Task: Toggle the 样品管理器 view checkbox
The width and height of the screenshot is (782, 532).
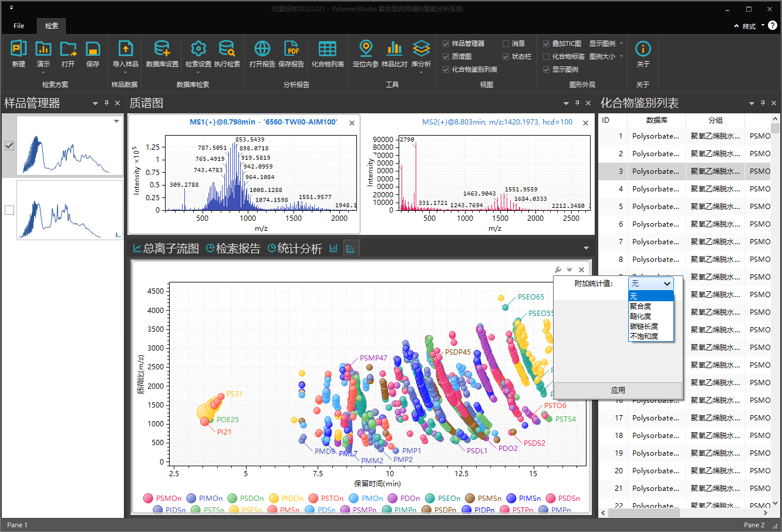Action: click(446, 43)
